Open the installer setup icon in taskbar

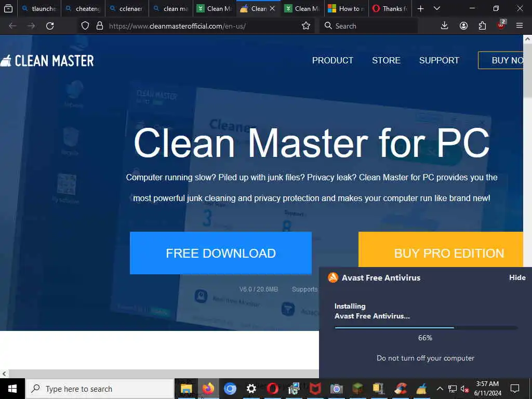click(x=294, y=389)
